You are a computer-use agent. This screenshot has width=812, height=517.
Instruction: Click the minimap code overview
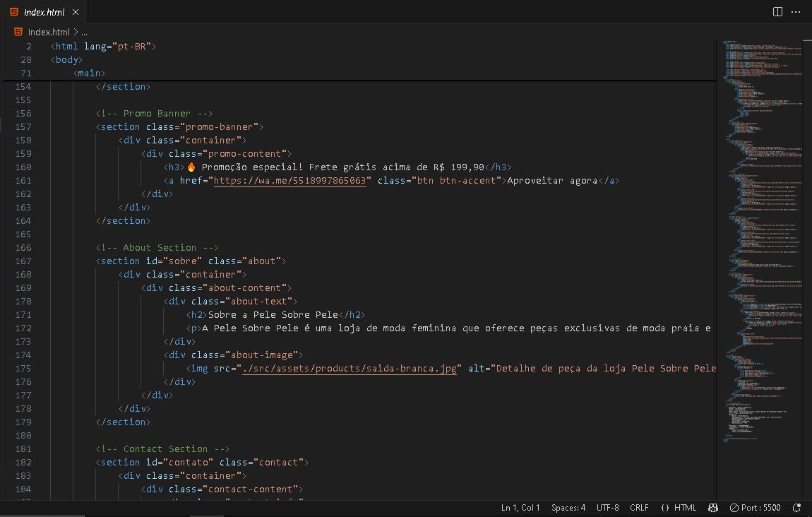[x=764, y=241]
